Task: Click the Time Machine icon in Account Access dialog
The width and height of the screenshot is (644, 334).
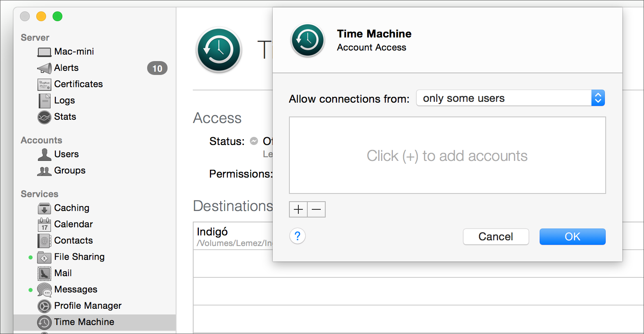Action: (307, 40)
